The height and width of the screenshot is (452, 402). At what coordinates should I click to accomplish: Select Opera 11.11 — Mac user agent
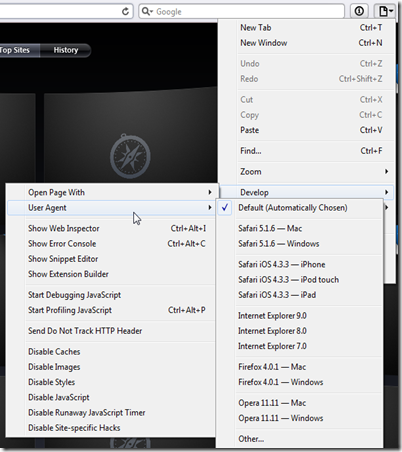(x=300, y=403)
